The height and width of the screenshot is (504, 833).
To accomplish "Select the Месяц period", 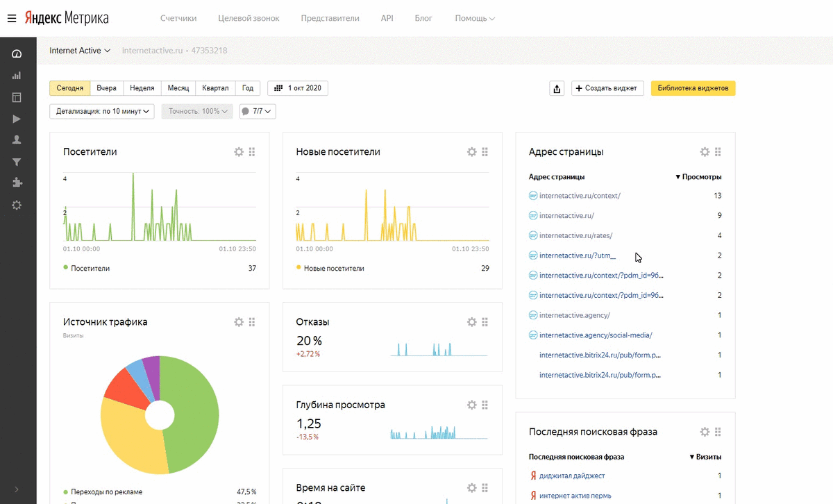I will pos(178,88).
